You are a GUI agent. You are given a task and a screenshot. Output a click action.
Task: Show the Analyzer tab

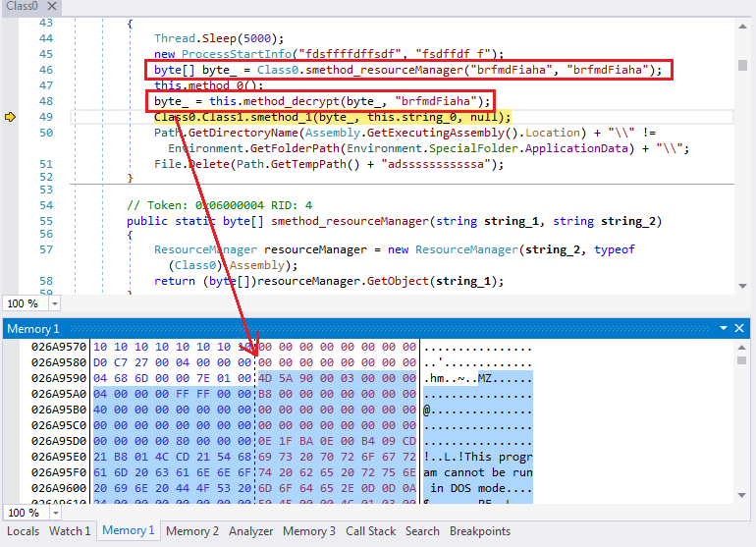click(251, 531)
